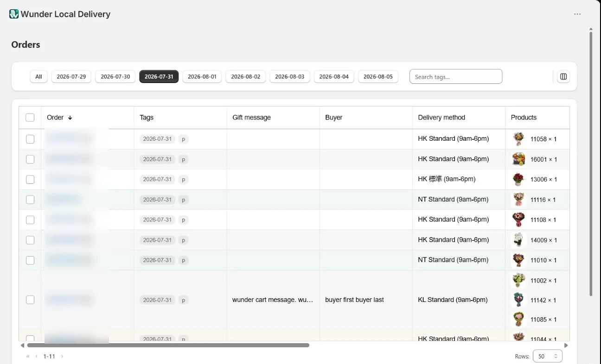Open the column visibility settings icon
Viewport: 601px width, 364px height.
coord(563,76)
